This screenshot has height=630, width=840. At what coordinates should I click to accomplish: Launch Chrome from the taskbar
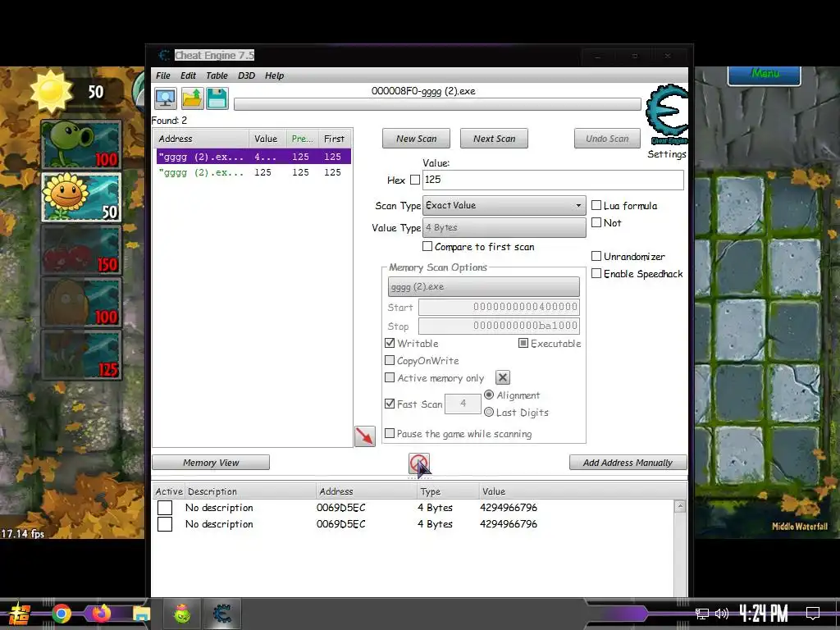click(62, 614)
